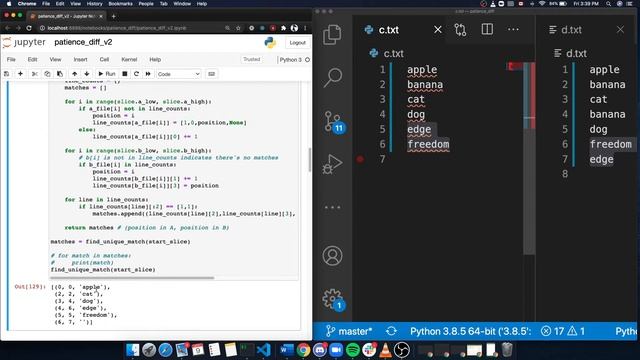Show additional views ellipsis in activity bar

coord(332,207)
